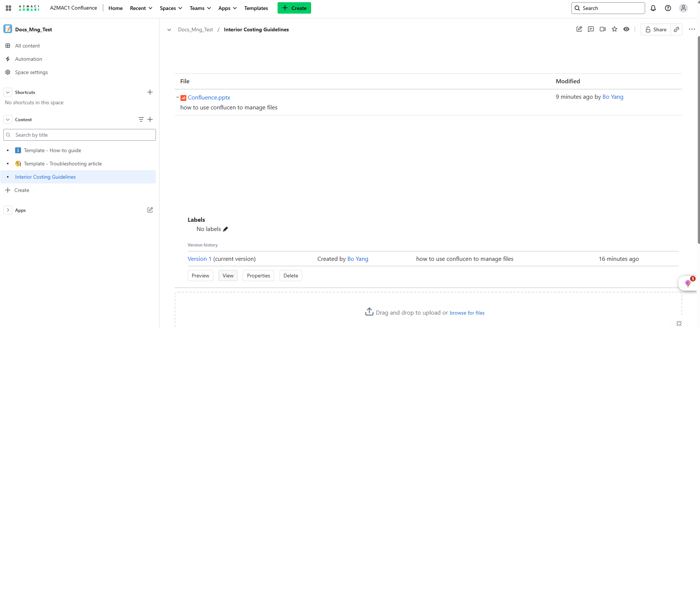The height and width of the screenshot is (599, 700).
Task: Open the app switcher grid icon
Action: (8, 8)
